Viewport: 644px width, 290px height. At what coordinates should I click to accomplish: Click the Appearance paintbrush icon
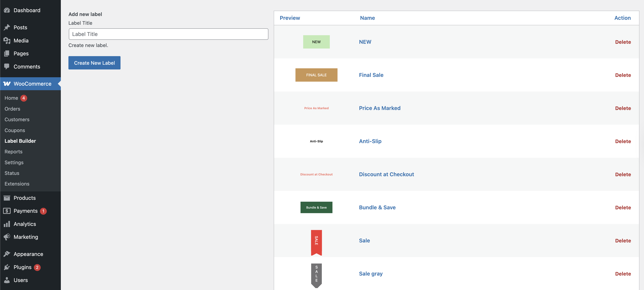(x=7, y=254)
